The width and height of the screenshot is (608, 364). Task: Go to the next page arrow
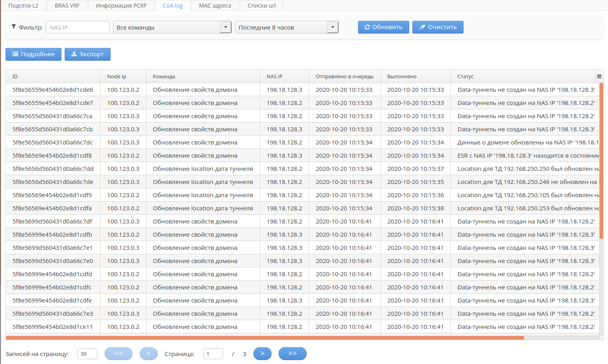tap(262, 354)
